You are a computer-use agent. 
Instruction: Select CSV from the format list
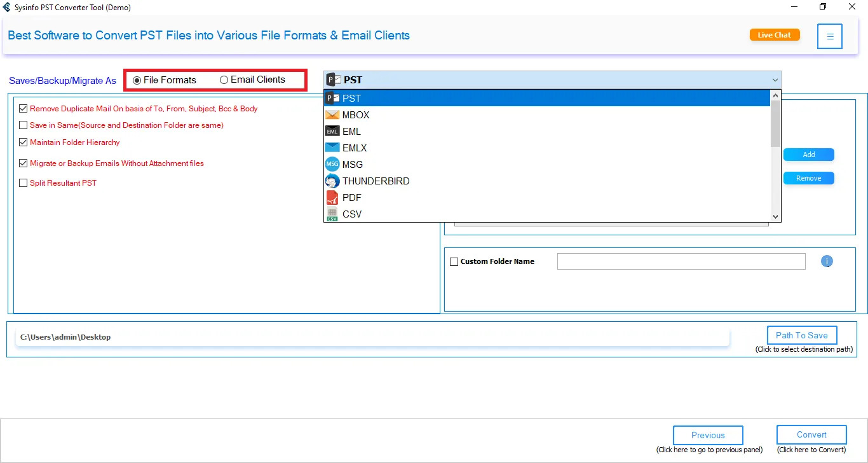click(x=352, y=214)
